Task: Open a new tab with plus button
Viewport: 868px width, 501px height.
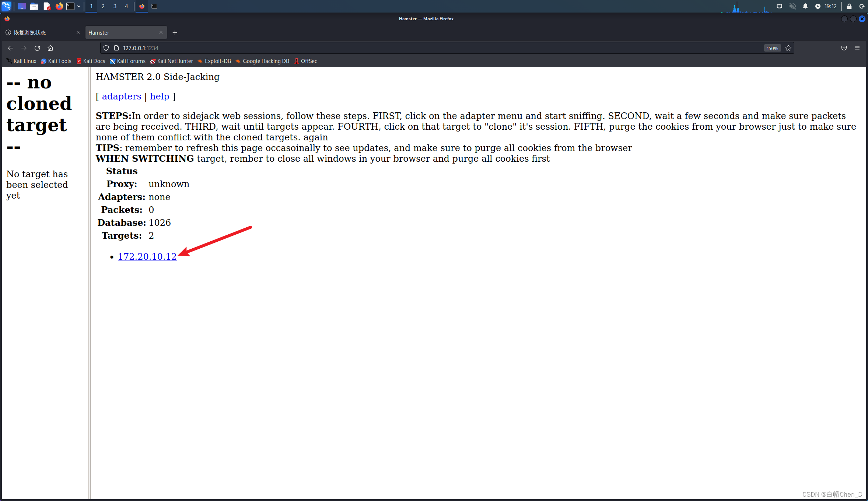Action: [x=175, y=33]
